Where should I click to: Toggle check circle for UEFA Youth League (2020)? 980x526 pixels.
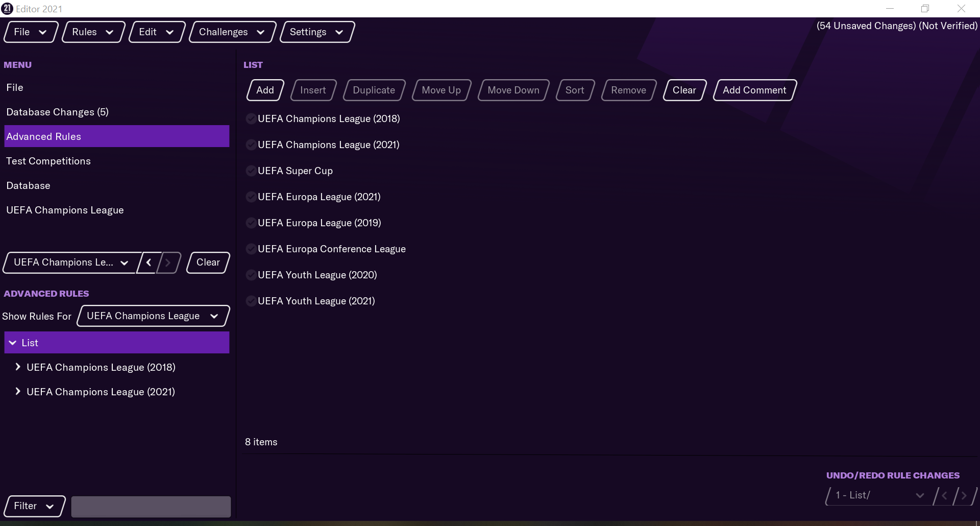point(251,275)
